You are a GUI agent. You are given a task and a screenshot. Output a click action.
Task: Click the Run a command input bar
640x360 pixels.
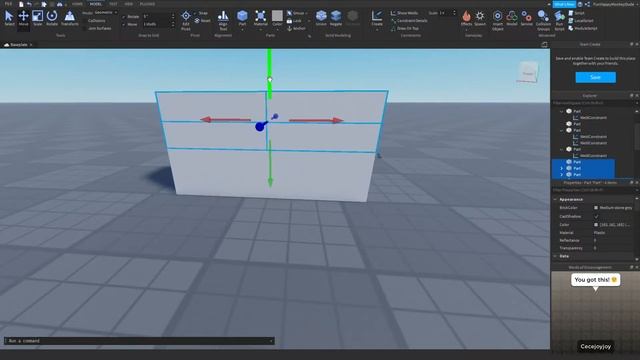pyautogui.click(x=139, y=341)
